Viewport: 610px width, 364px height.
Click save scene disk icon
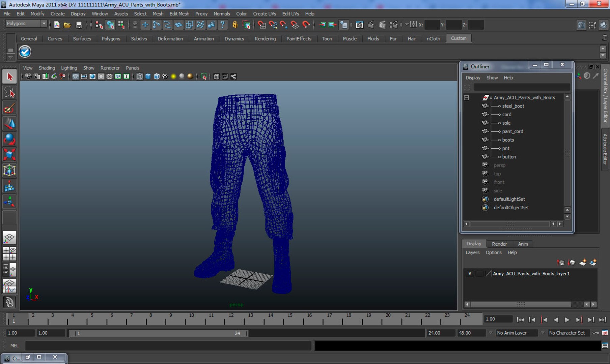click(79, 25)
